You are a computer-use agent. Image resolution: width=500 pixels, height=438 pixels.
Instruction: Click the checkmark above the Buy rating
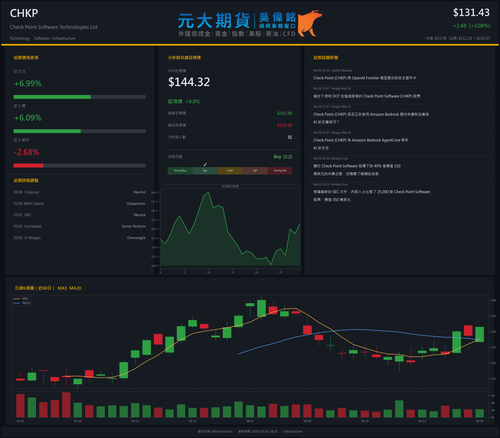click(x=205, y=164)
